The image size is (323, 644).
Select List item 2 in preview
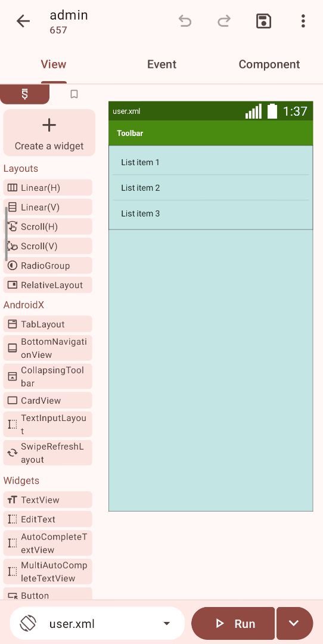(x=210, y=188)
